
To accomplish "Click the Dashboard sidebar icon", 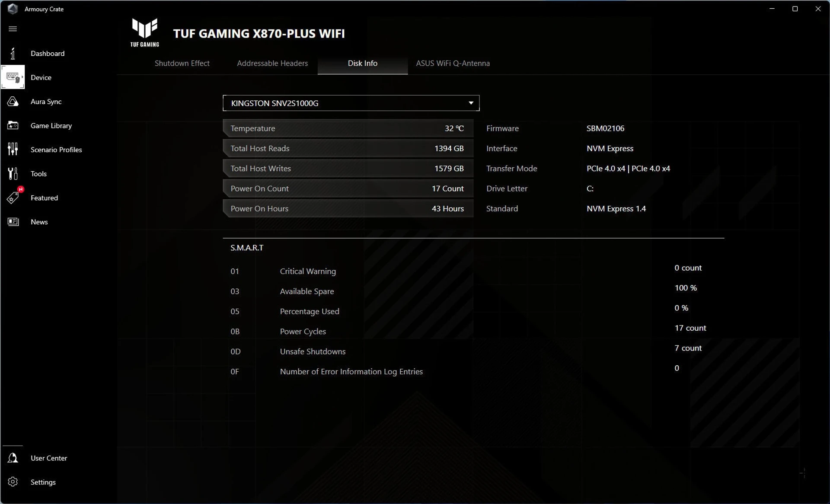I will coord(13,53).
